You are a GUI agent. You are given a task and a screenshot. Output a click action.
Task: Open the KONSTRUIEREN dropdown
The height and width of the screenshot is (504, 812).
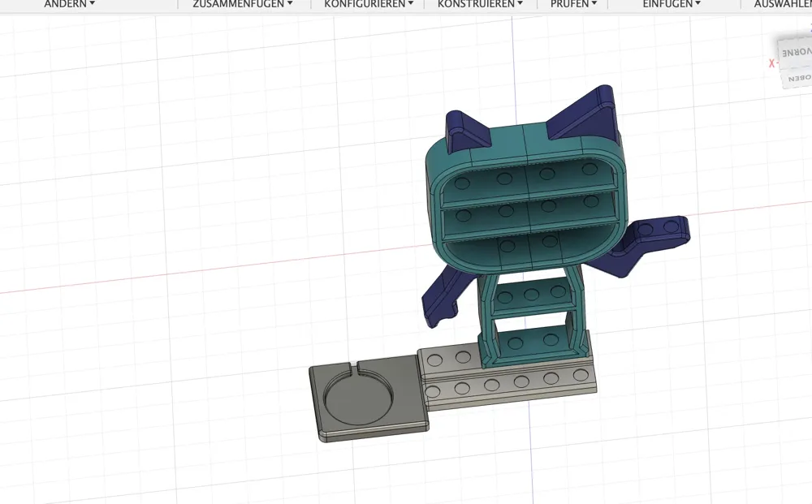click(x=480, y=3)
